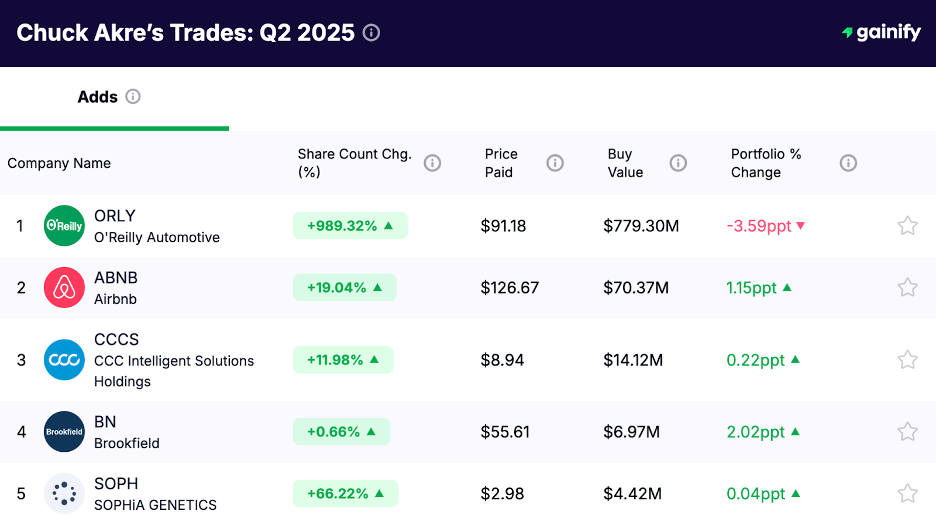936x522 pixels.
Task: Click the +0.66% share change badge
Action: point(341,431)
